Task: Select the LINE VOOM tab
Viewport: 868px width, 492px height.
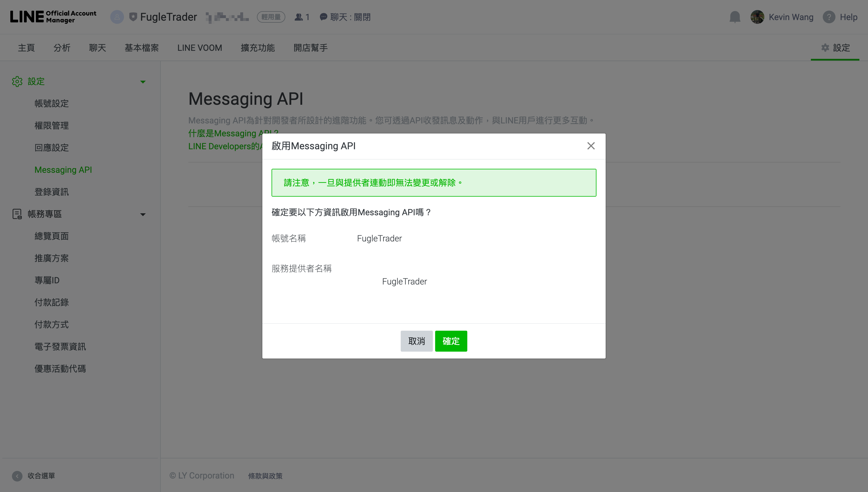Action: tap(200, 48)
